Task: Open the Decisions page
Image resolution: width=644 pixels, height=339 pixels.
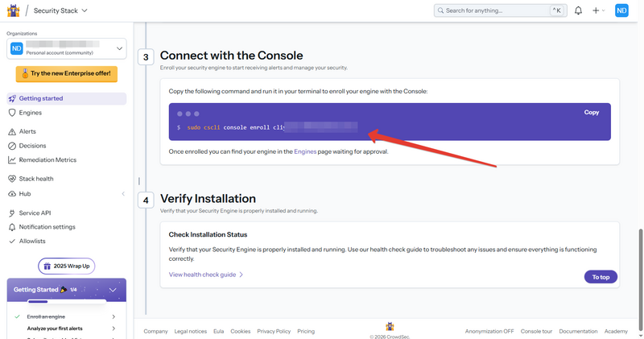Action: click(32, 146)
